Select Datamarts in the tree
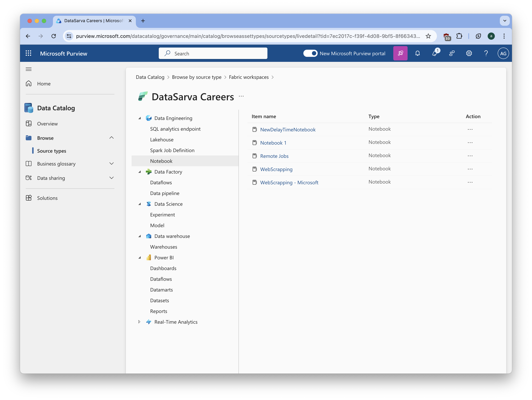 (161, 290)
